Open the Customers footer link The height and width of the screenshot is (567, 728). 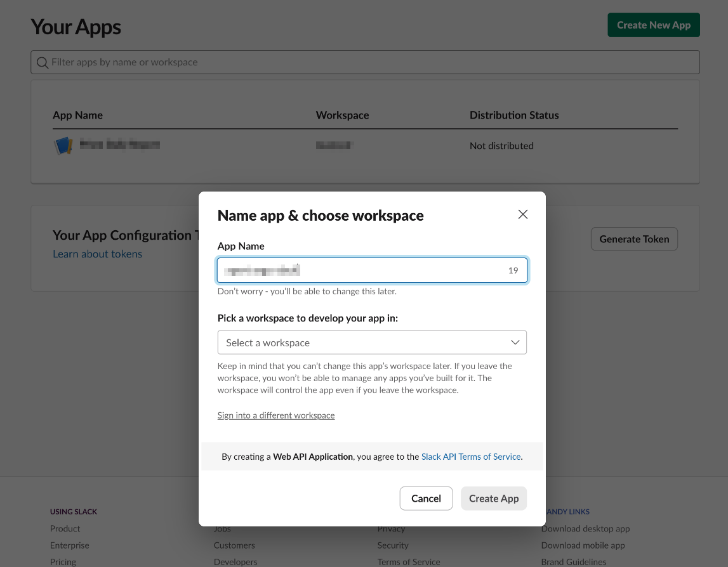click(x=234, y=545)
